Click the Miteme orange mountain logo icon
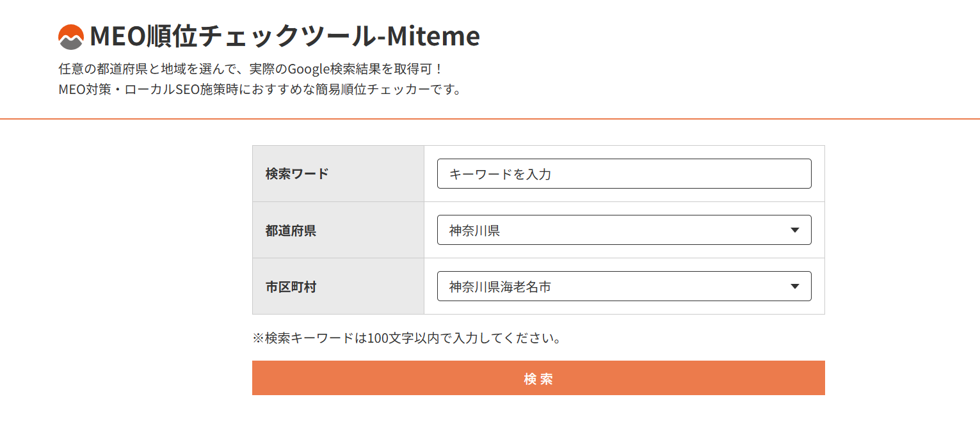Viewport: 980px width, 422px height. point(71,37)
